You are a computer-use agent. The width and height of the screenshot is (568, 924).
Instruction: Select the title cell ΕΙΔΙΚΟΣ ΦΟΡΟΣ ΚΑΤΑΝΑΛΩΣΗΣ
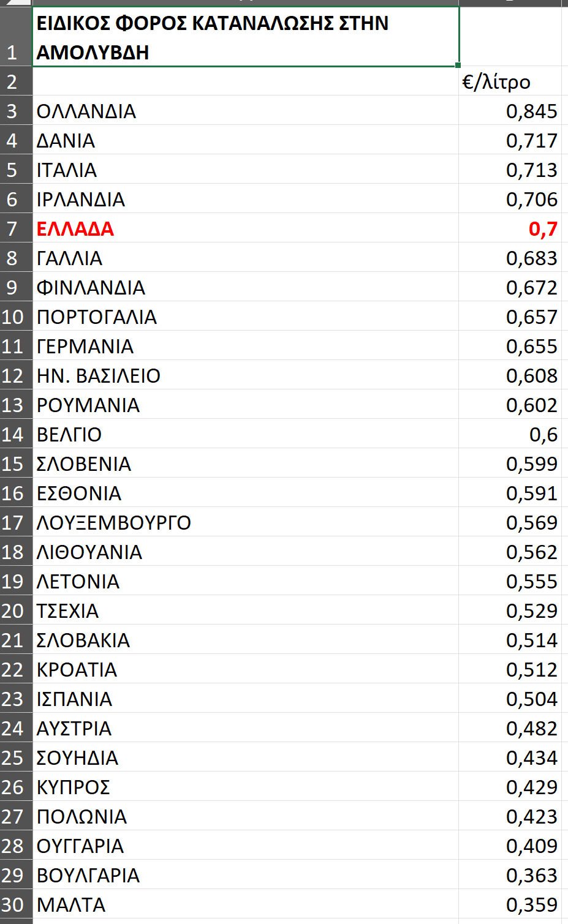click(245, 37)
